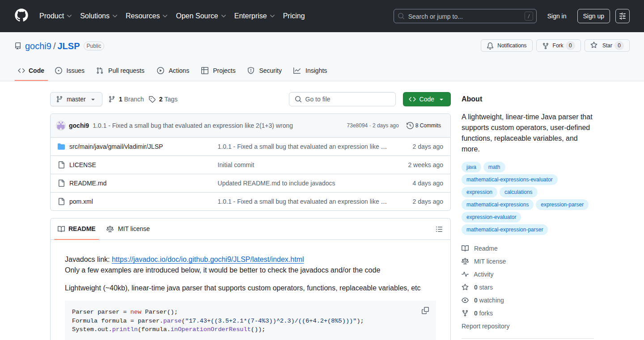Click the magnifier icon in Go to file
This screenshot has width=644, height=340.
coord(298,99)
